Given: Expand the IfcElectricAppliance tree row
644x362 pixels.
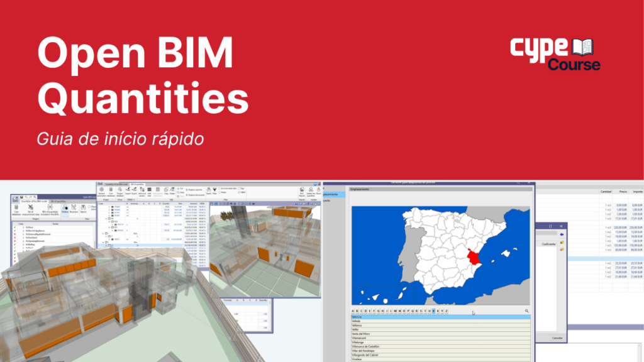Looking at the screenshot, I should pos(23,231).
